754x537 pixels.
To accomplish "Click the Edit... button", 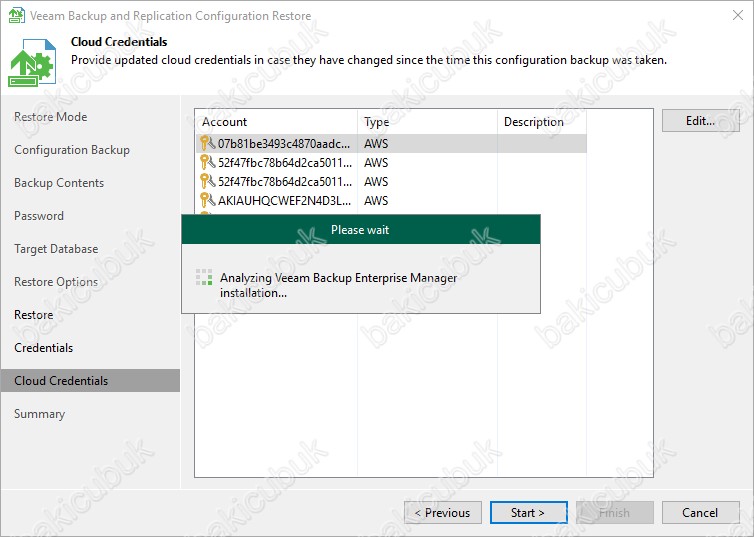I will click(x=701, y=121).
